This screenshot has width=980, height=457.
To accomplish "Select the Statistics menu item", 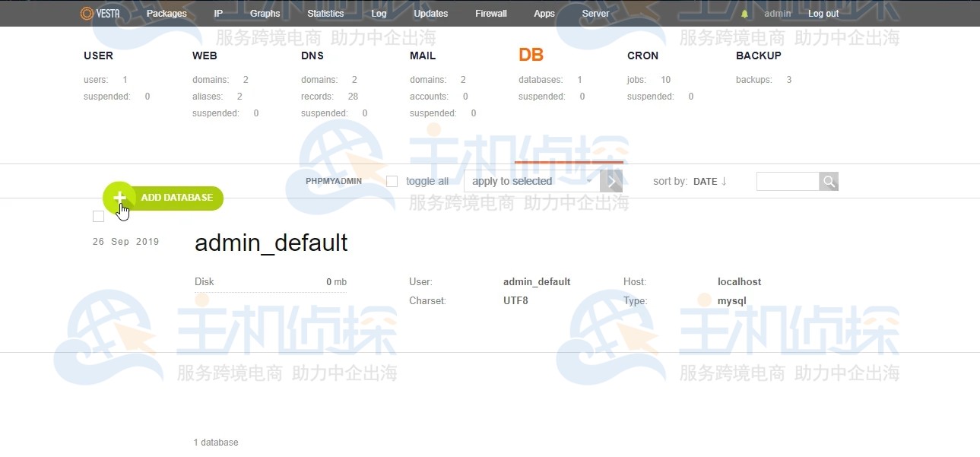I will (325, 13).
